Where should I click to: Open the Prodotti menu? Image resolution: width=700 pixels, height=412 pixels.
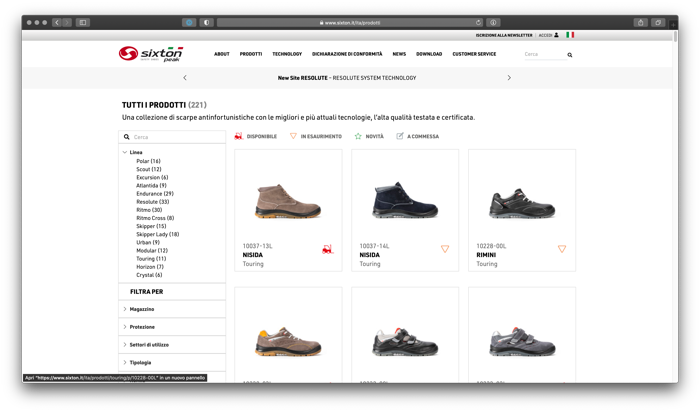[x=251, y=54]
